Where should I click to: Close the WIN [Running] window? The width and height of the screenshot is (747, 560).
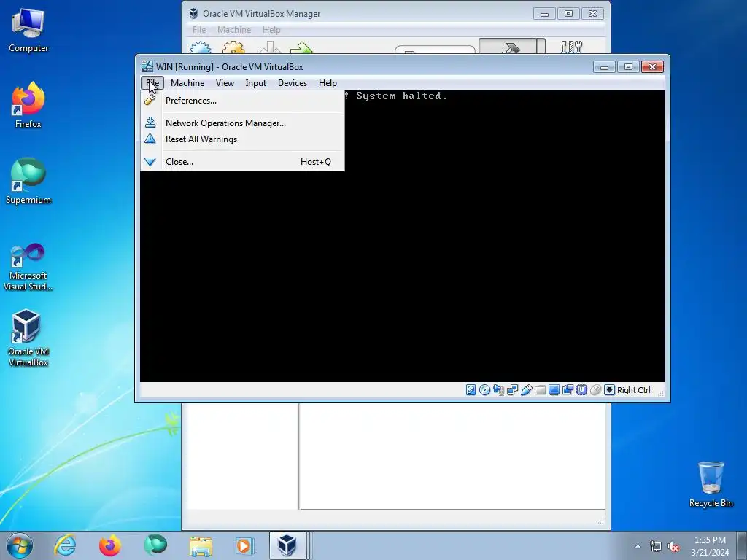click(x=652, y=66)
